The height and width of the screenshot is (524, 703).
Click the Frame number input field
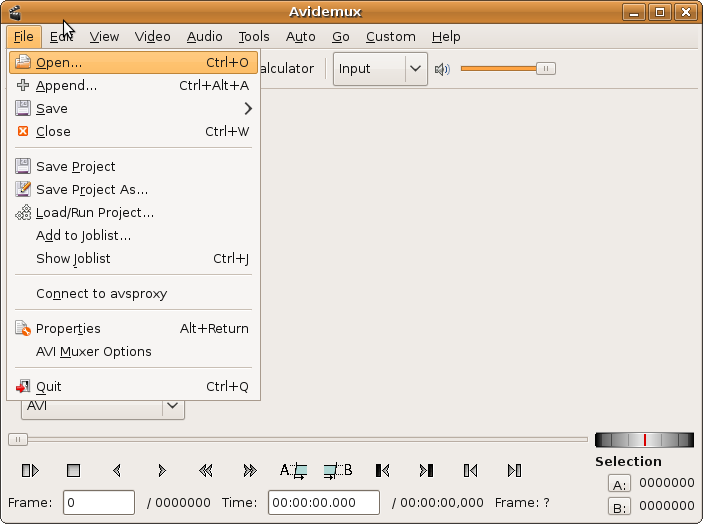[99, 502]
